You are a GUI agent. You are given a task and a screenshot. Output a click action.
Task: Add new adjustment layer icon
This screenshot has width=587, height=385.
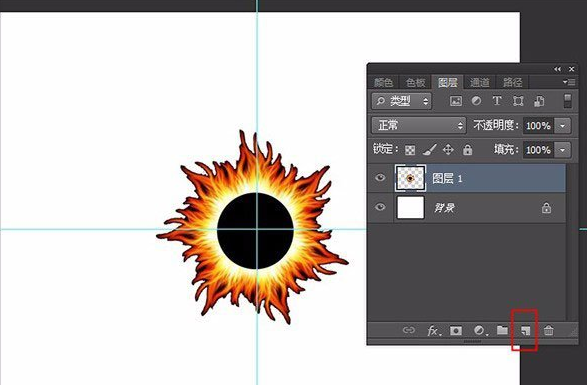click(480, 330)
